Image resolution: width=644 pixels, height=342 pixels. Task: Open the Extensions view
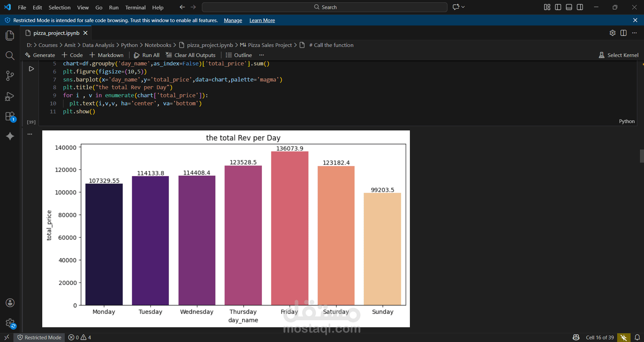(10, 117)
